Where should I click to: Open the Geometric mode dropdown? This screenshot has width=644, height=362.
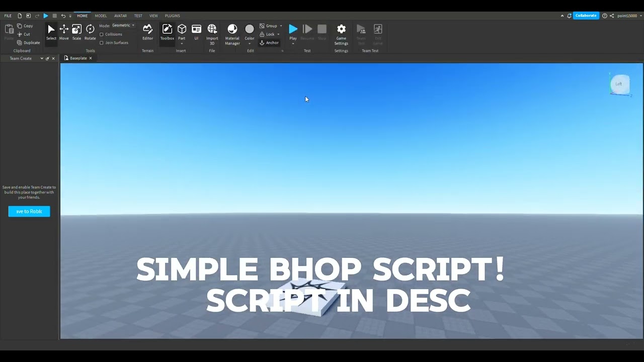(123, 25)
